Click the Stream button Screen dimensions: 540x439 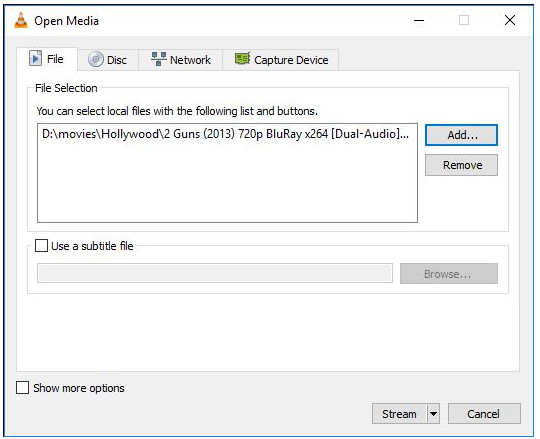tap(399, 414)
